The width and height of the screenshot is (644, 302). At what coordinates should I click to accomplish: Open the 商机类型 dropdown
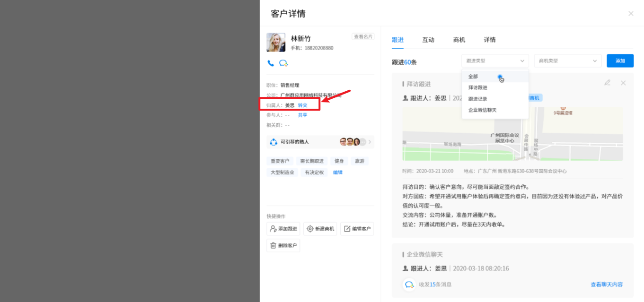(x=567, y=61)
